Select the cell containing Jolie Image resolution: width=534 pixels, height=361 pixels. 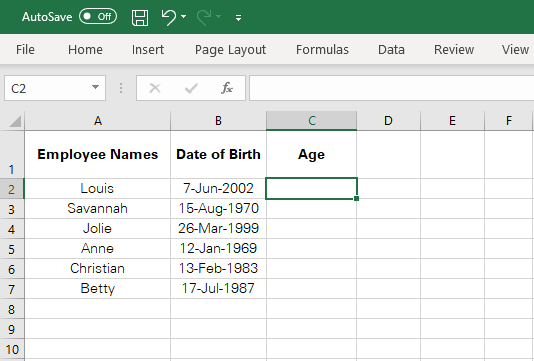[x=98, y=229]
